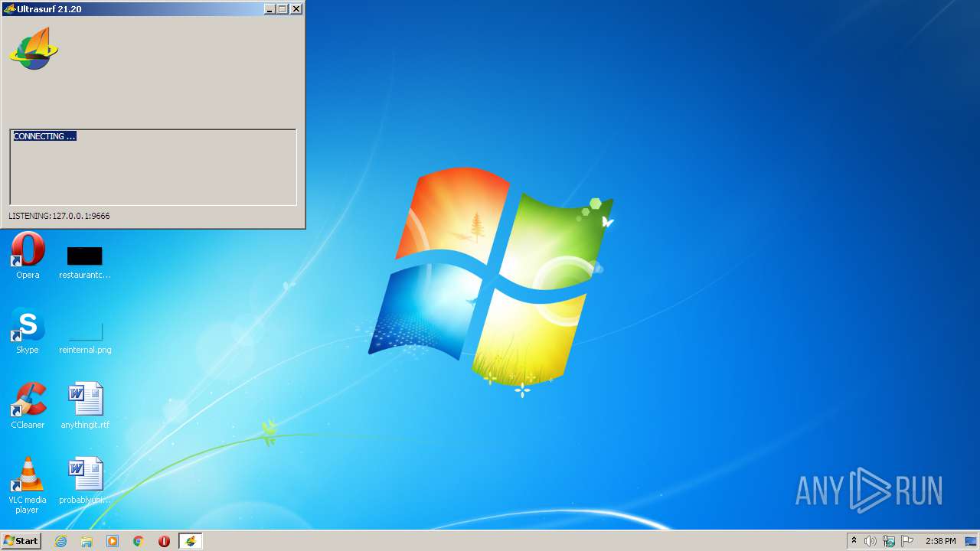
Task: Click the CCleaner shortcut label text
Action: pos(28,425)
